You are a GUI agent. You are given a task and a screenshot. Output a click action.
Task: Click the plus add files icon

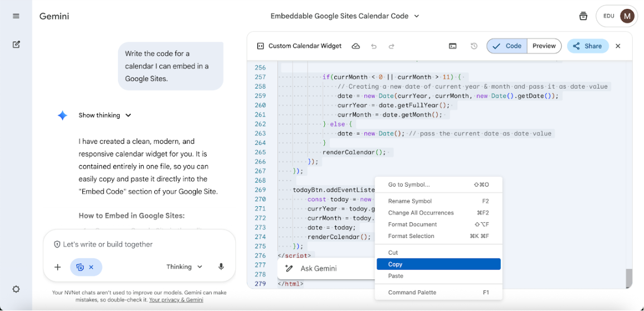tap(57, 267)
